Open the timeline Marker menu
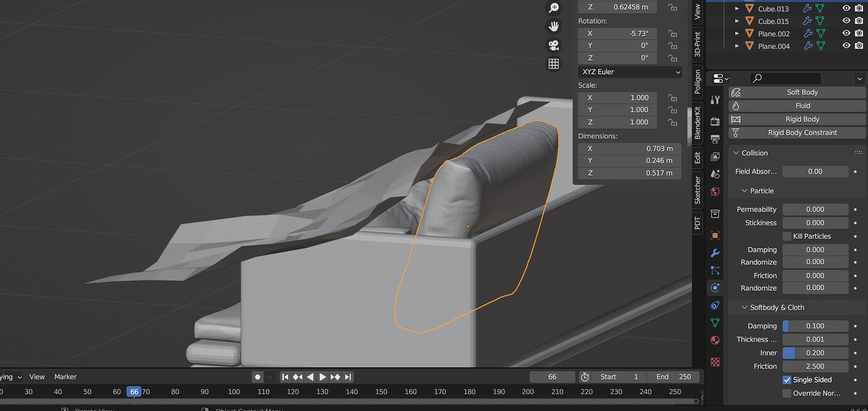 [65, 377]
